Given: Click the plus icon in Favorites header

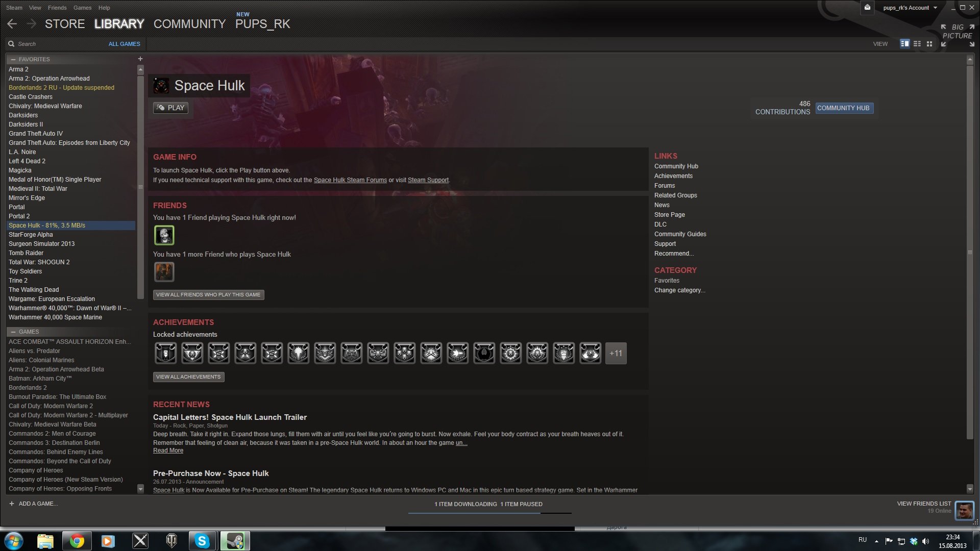Looking at the screenshot, I should [x=140, y=59].
